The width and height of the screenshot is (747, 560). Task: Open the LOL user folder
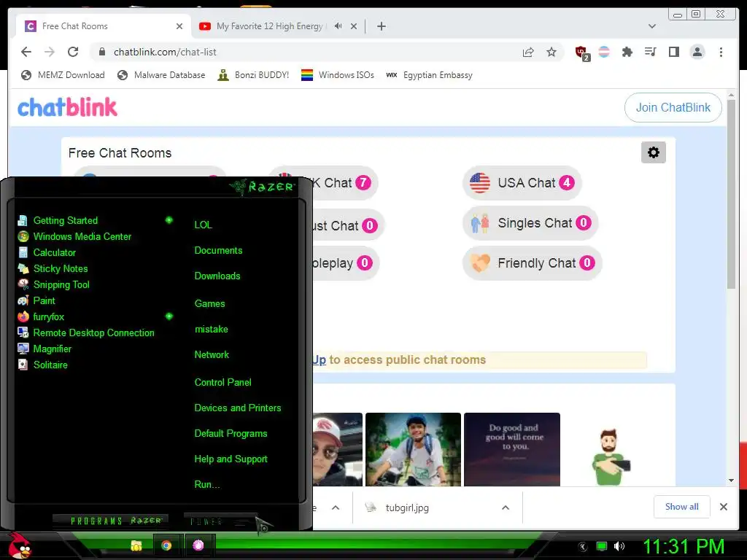[203, 225]
